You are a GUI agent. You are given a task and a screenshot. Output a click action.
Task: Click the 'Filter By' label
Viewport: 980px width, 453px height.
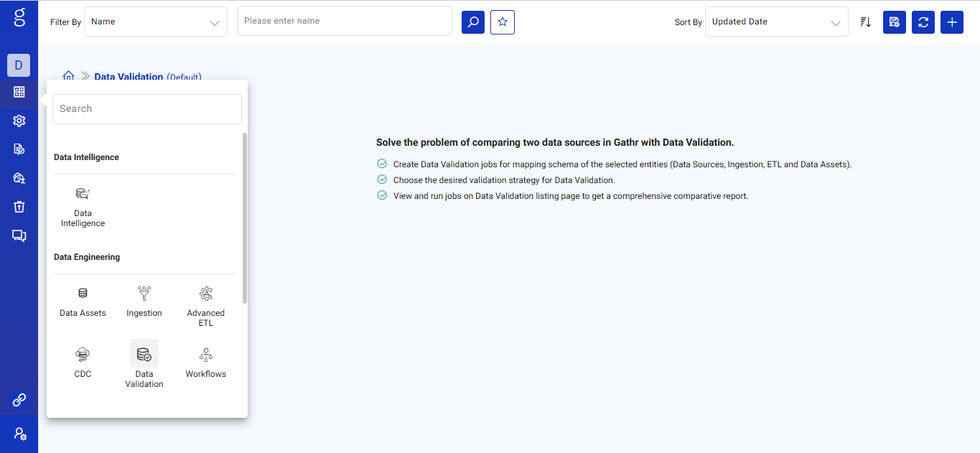click(65, 22)
